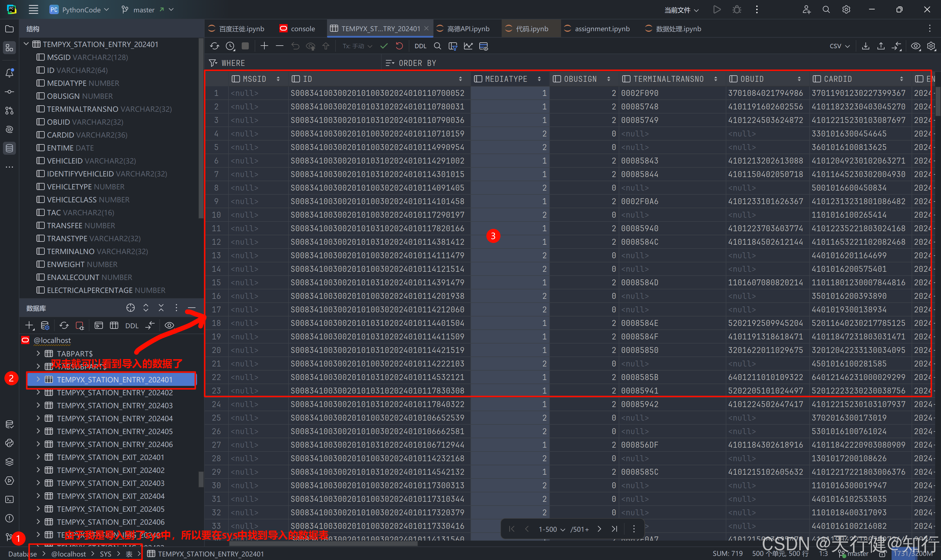The height and width of the screenshot is (560, 941).
Task: Open Database tool window in left sidebar
Action: pos(9,148)
